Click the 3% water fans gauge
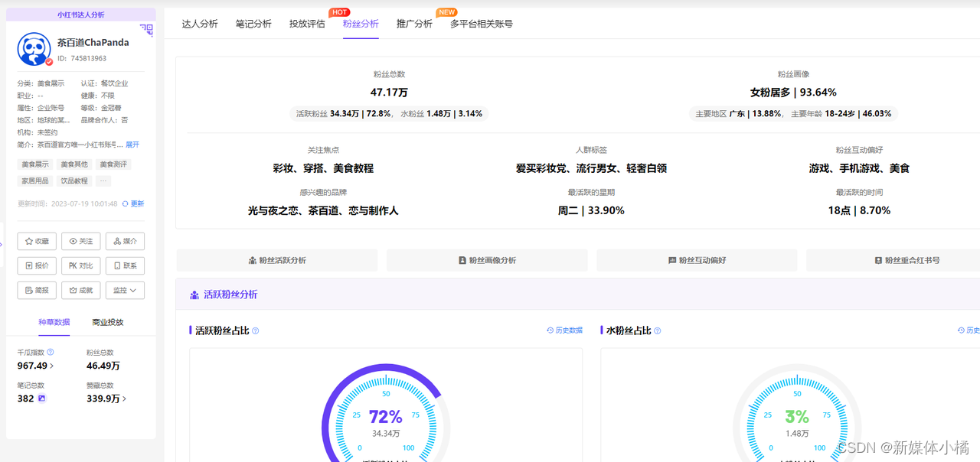980x462 pixels. click(797, 417)
